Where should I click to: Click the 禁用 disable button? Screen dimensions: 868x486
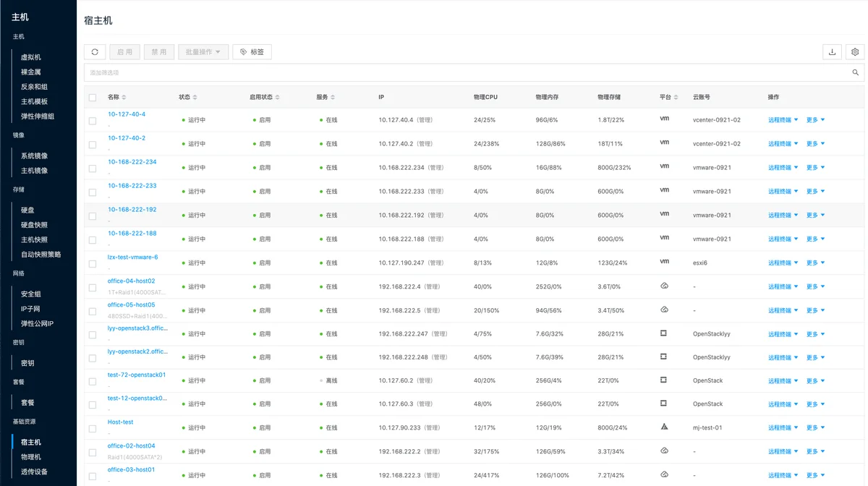[159, 52]
